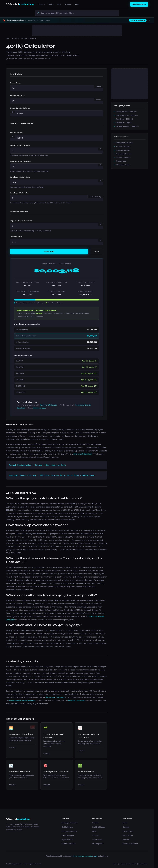The height and width of the screenshot is (868, 158).
Task: Open the Science menu in header
Action: click(x=68, y=4)
